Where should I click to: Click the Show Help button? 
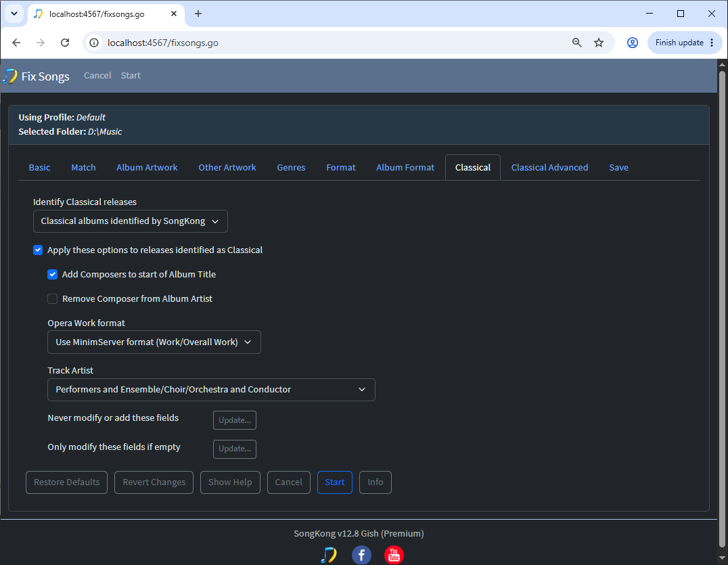click(x=230, y=482)
